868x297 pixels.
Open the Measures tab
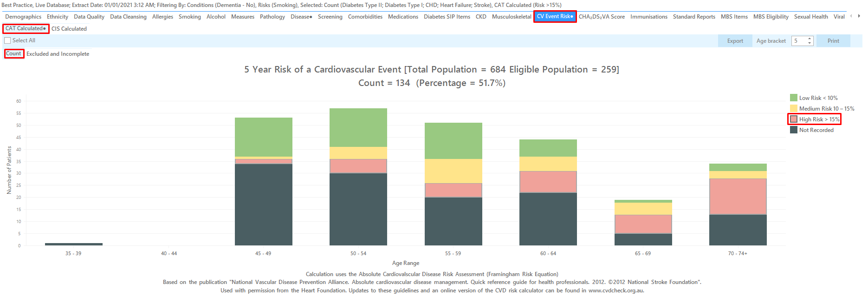pyautogui.click(x=243, y=17)
